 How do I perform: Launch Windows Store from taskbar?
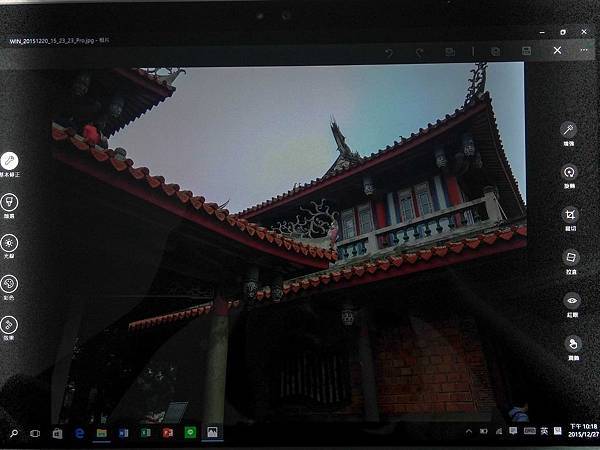pos(57,434)
